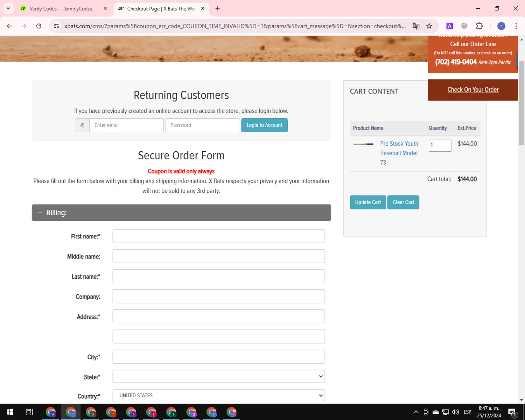Bookmark this page with the star icon

click(x=429, y=26)
